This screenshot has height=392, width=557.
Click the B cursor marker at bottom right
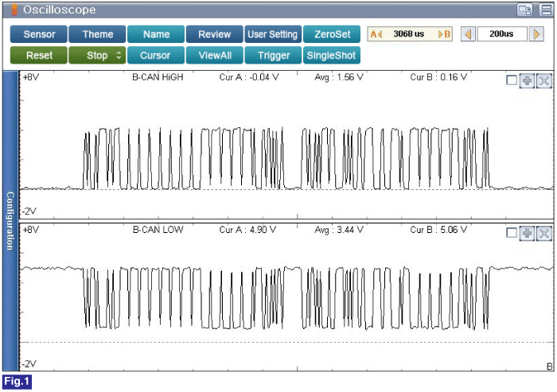550,367
